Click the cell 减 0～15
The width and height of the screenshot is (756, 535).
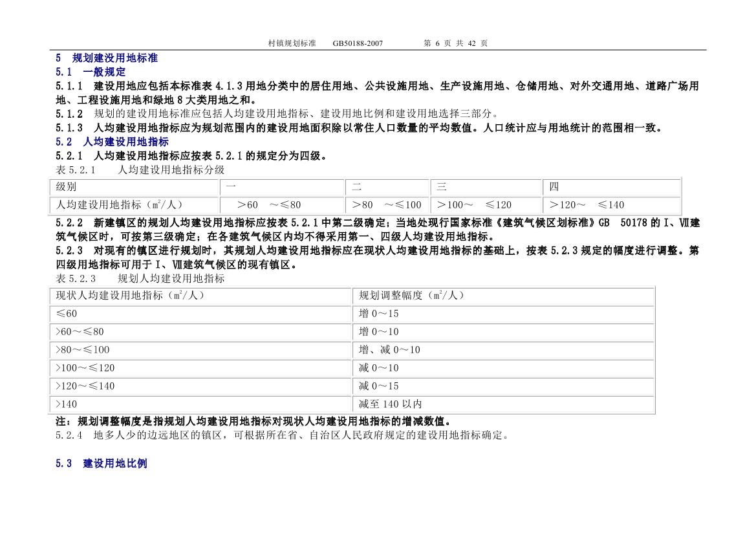coord(503,386)
